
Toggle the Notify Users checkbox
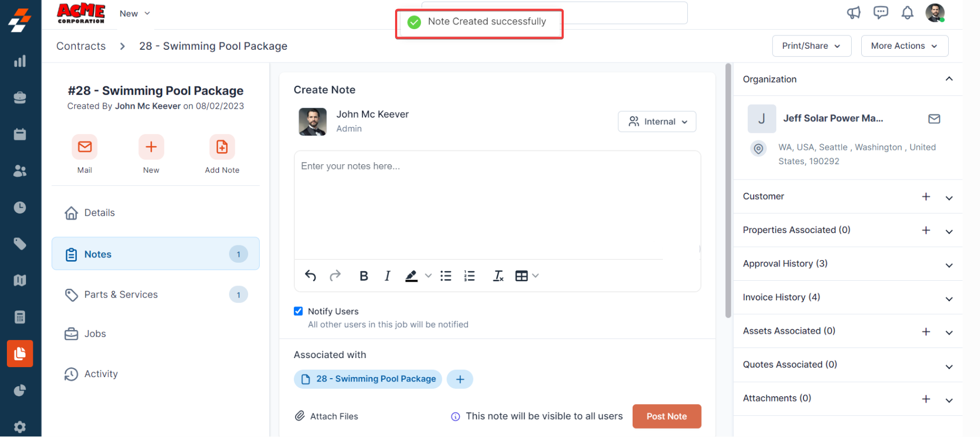pyautogui.click(x=299, y=311)
